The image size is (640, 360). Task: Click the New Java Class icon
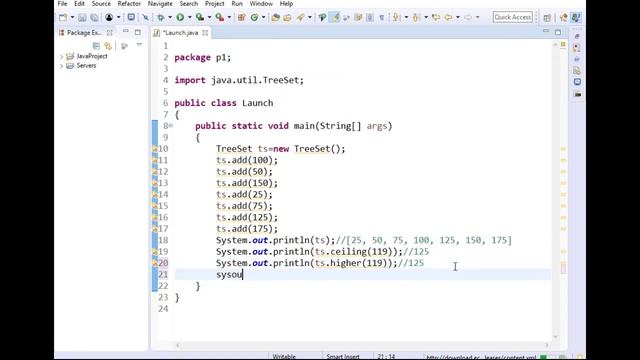[254, 18]
